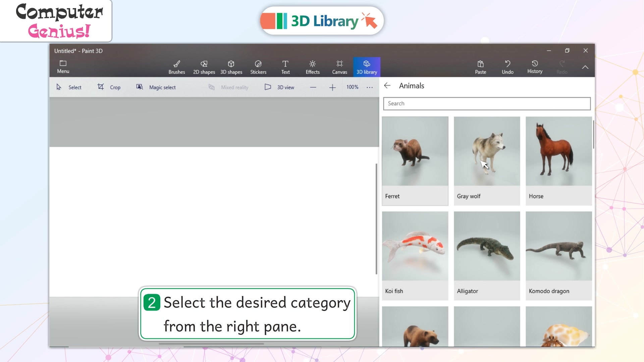Select the Komodo dragon 3D model

point(558,256)
